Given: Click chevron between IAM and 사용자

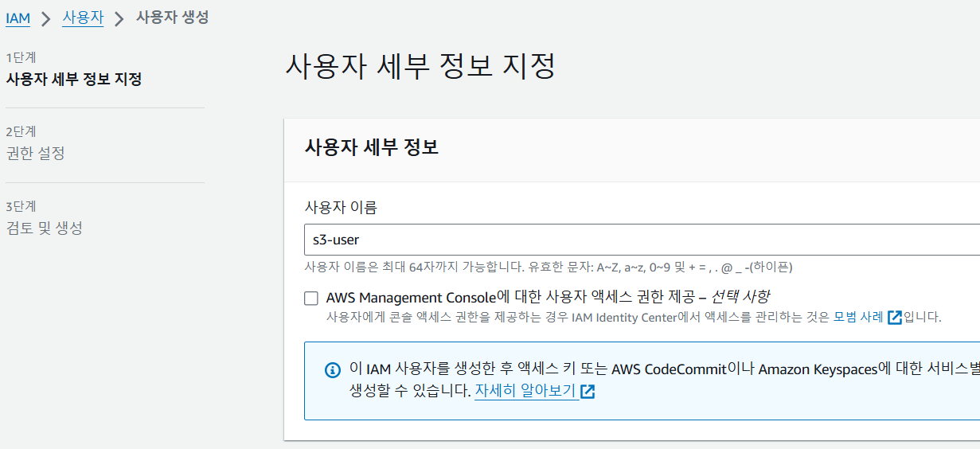Looking at the screenshot, I should [x=46, y=18].
